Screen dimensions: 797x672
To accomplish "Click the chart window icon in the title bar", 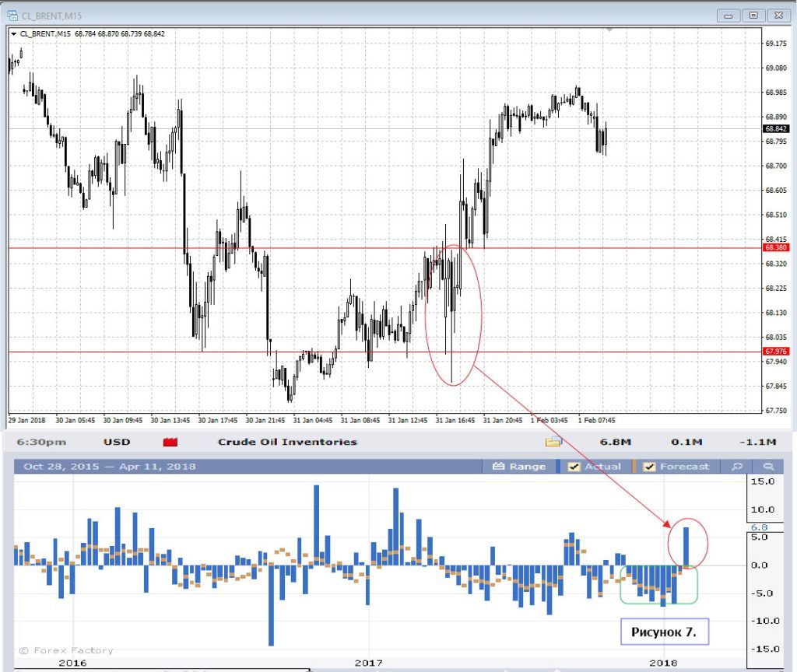I will tap(13, 15).
